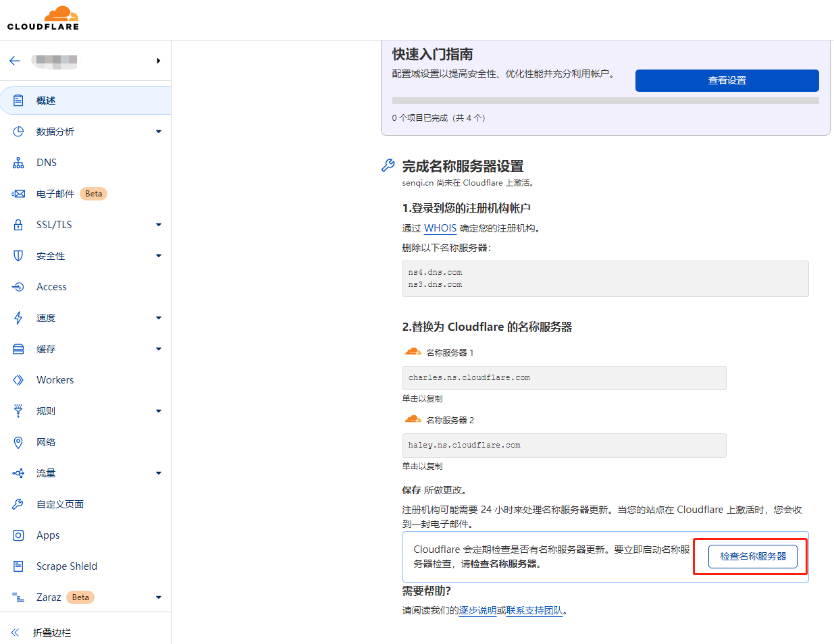Click the 缓存 storage drive icon

(18, 349)
